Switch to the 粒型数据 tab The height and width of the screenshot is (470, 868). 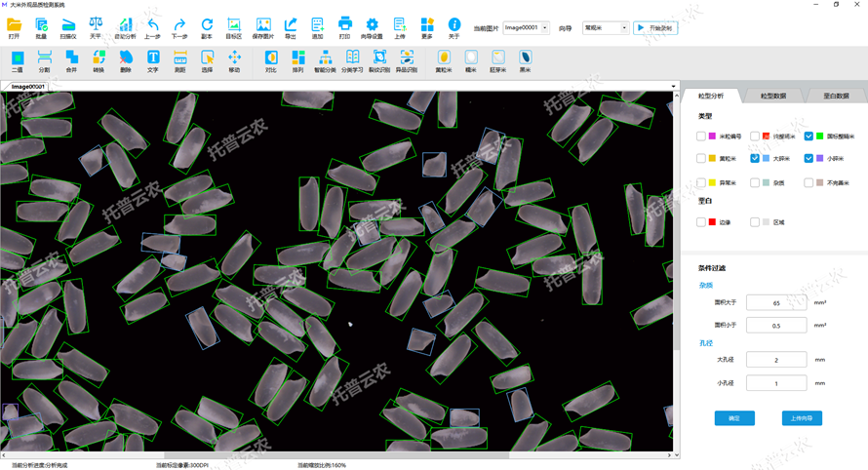point(773,97)
